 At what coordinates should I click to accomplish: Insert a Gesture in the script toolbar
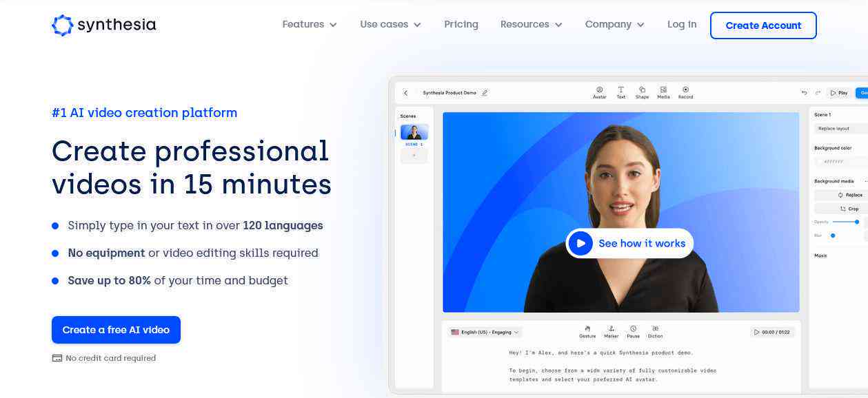(x=587, y=331)
